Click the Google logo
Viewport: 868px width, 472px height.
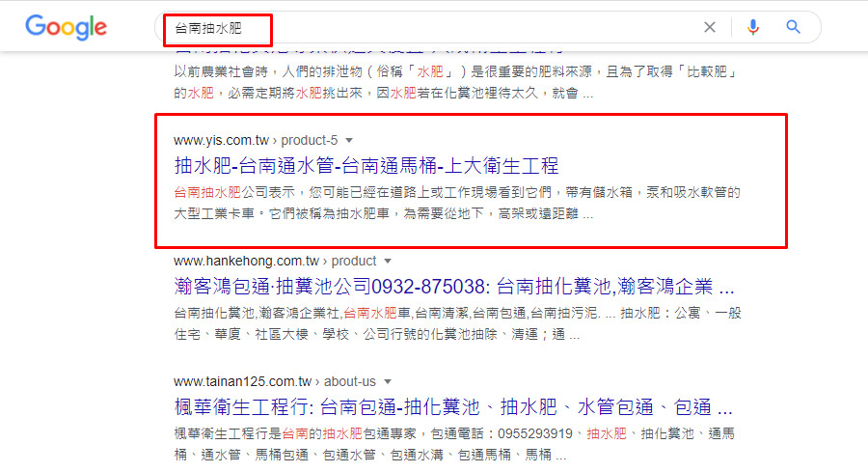click(x=66, y=27)
